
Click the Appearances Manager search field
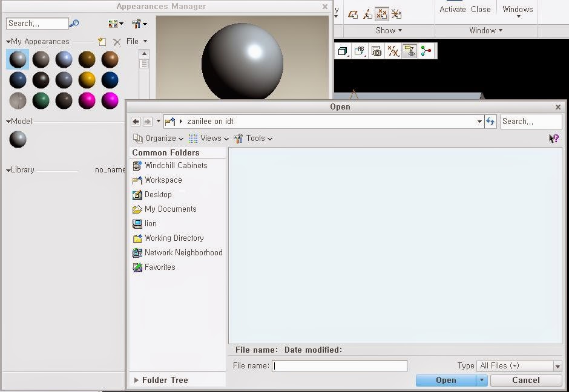pyautogui.click(x=38, y=24)
